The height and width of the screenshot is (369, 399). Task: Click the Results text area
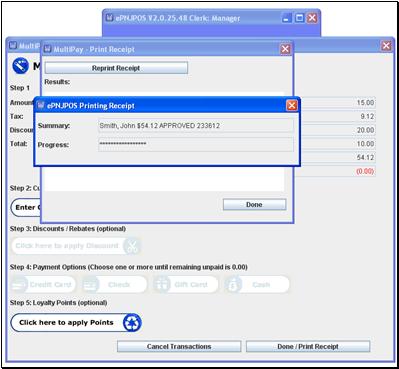(164, 179)
